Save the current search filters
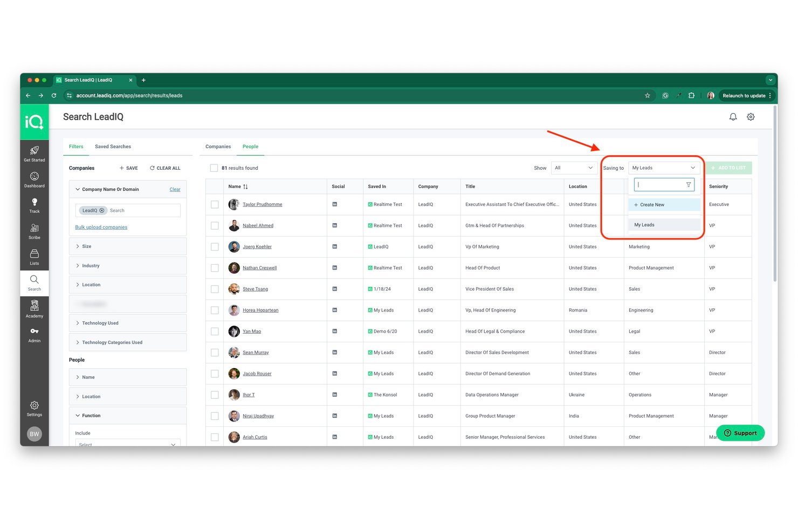798x532 pixels. click(x=129, y=168)
